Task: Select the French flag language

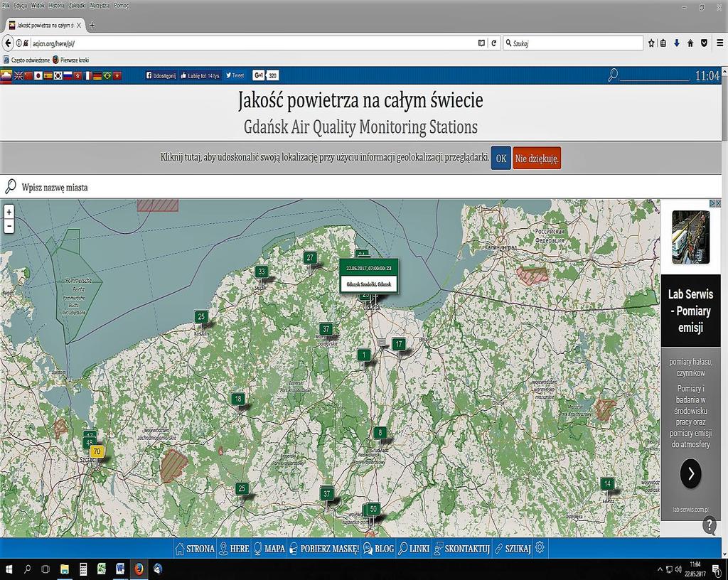Action: 87,75
